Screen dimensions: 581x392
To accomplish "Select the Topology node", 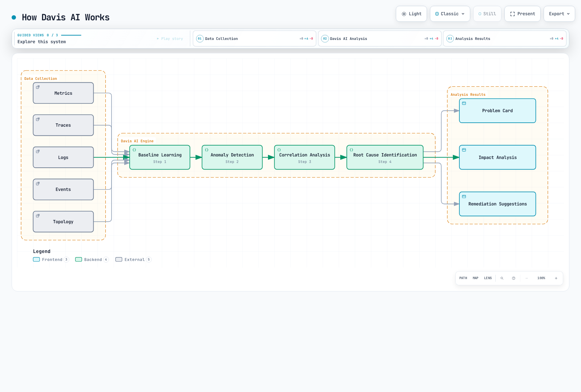I will pyautogui.click(x=63, y=222).
